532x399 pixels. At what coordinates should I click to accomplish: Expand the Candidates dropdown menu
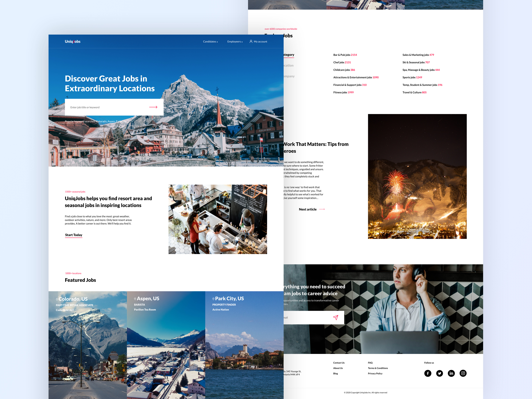210,42
